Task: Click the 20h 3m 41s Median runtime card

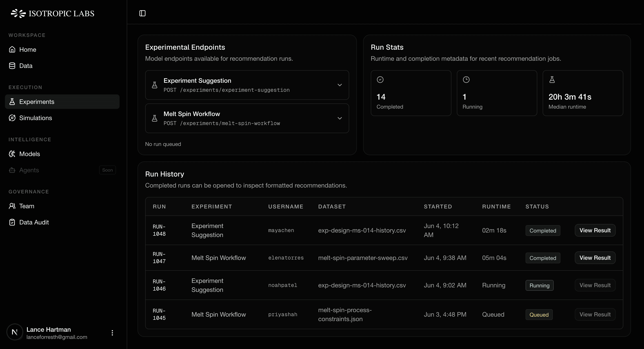Action: click(x=583, y=93)
